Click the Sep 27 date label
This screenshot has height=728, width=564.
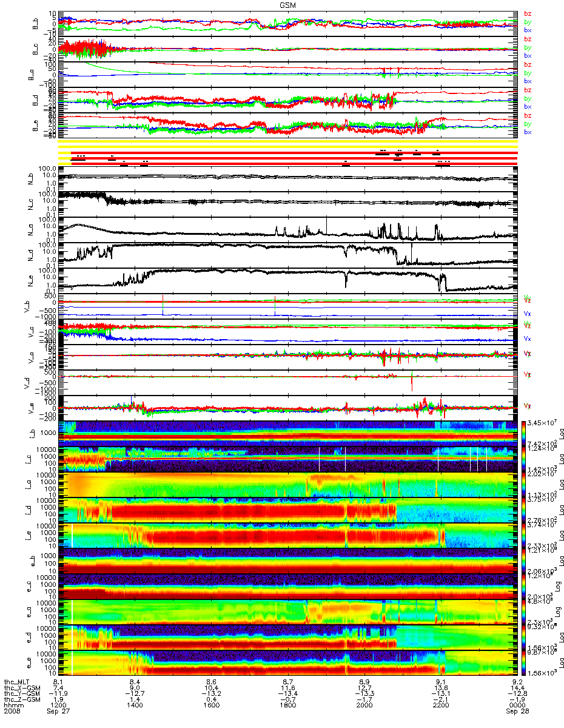(x=58, y=712)
